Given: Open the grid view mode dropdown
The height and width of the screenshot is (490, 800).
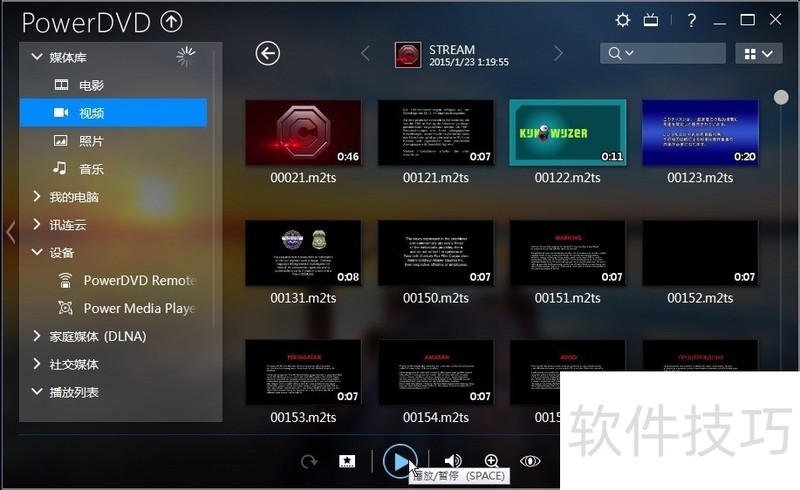Looking at the screenshot, I should click(759, 53).
